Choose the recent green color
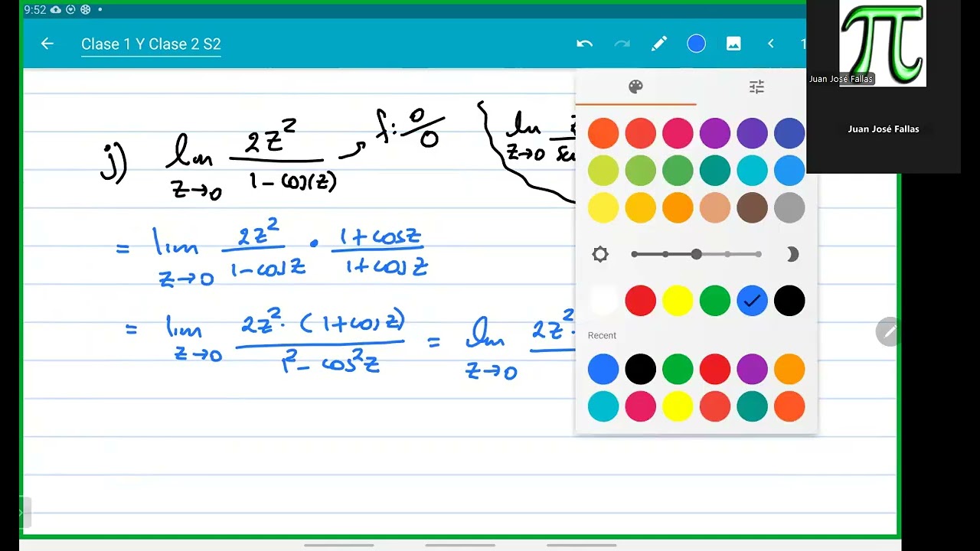The height and width of the screenshot is (551, 980). 678,369
